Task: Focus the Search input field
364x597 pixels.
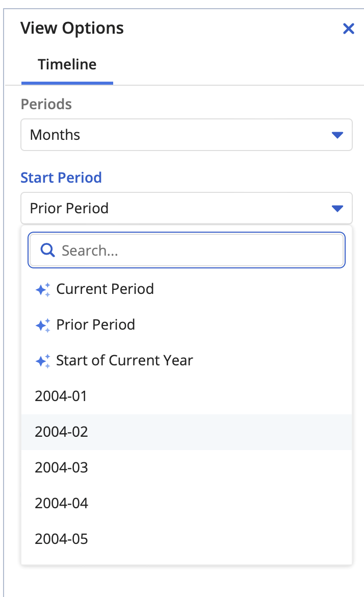Action: (x=199, y=251)
